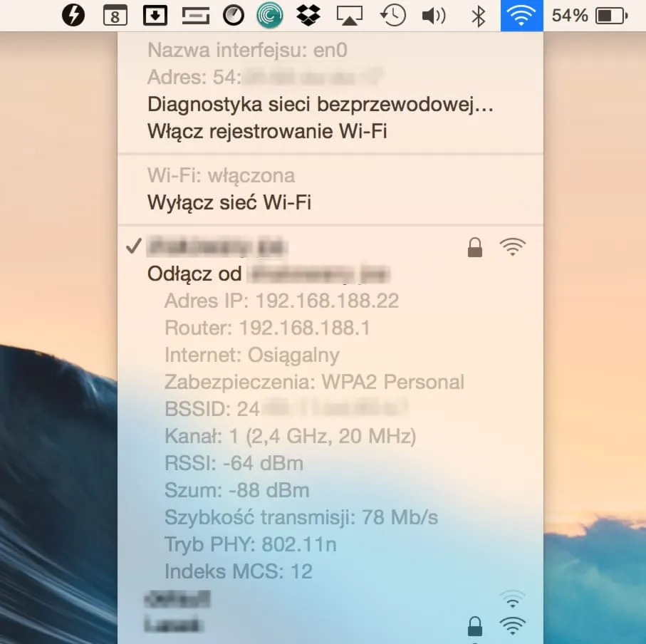Select the checked connected network entry
646x644 pixels.
(x=330, y=247)
